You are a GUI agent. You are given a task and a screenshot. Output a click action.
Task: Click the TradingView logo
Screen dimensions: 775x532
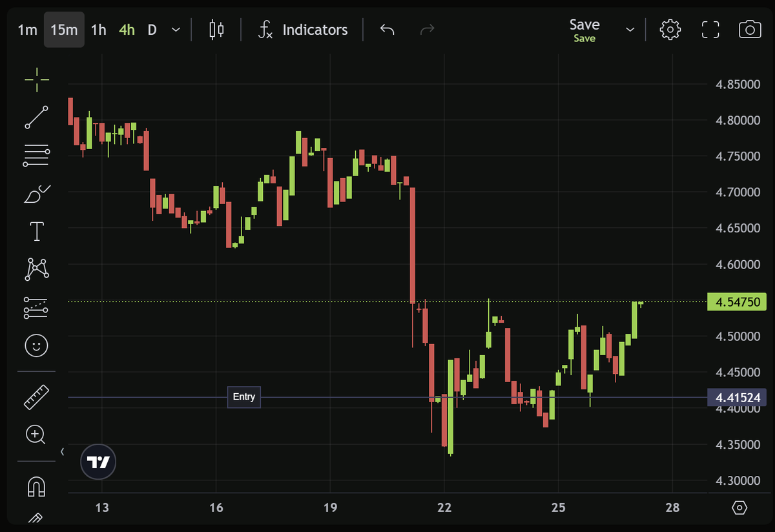click(x=98, y=462)
